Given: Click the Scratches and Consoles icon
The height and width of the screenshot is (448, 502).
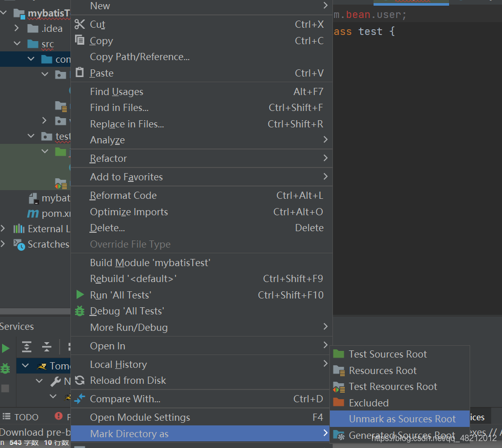Looking at the screenshot, I should tap(19, 245).
